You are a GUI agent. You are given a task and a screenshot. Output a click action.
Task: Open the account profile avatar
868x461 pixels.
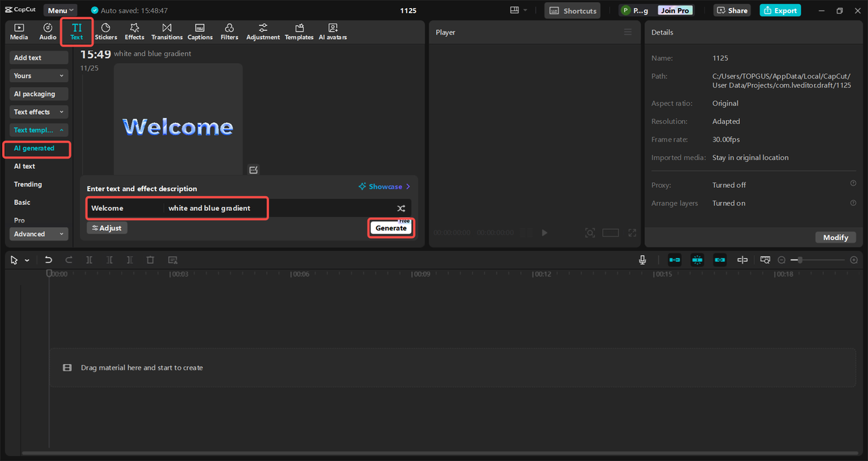point(625,10)
